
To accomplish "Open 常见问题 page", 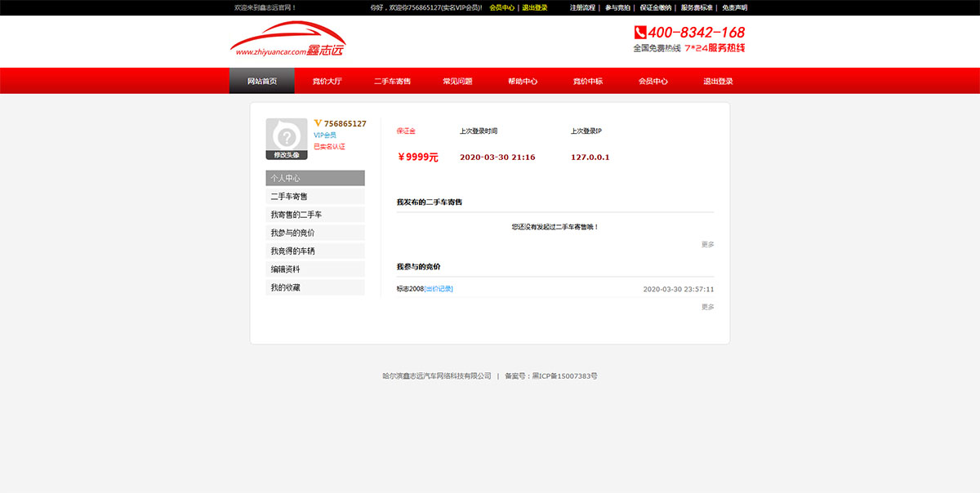I will click(457, 81).
